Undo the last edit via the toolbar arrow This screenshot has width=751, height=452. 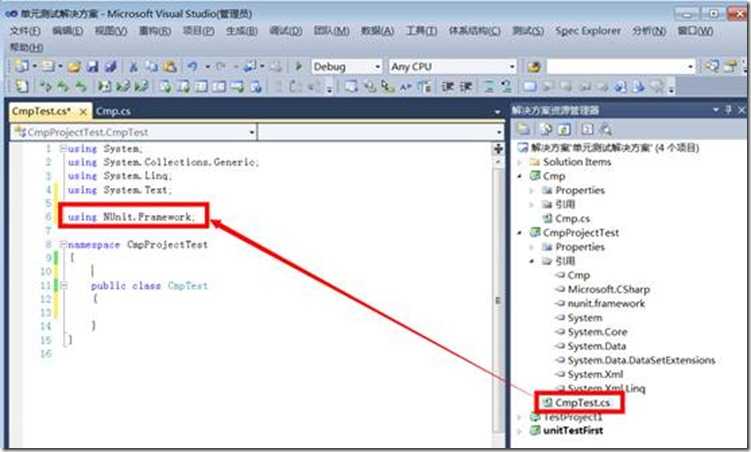(193, 67)
